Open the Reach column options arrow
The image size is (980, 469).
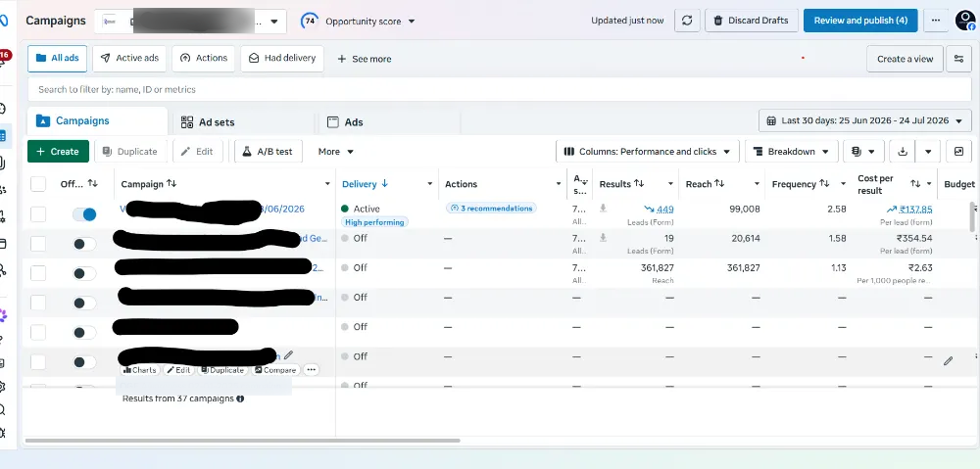click(x=757, y=184)
